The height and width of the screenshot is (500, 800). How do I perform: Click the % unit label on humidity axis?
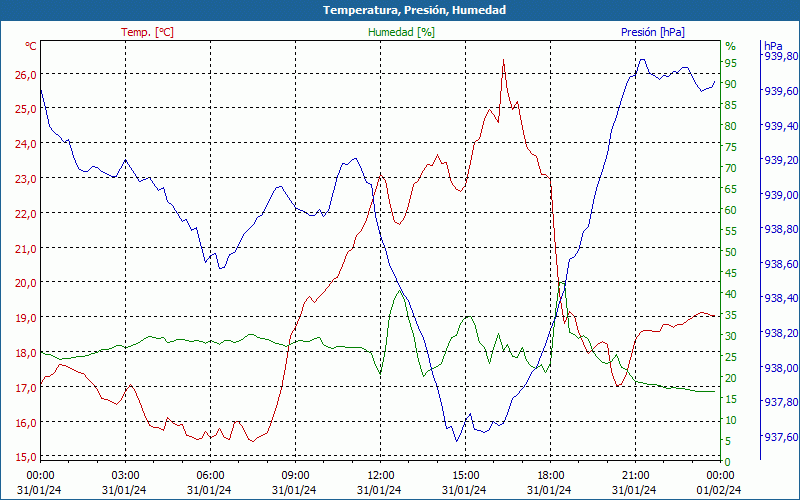(731, 46)
